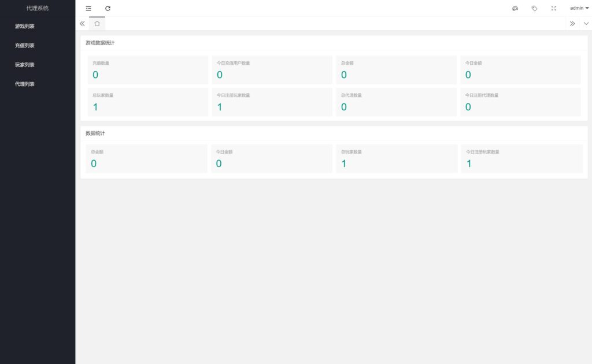592x364 pixels.
Task: Open 充值列表 in the sidebar
Action: click(25, 46)
